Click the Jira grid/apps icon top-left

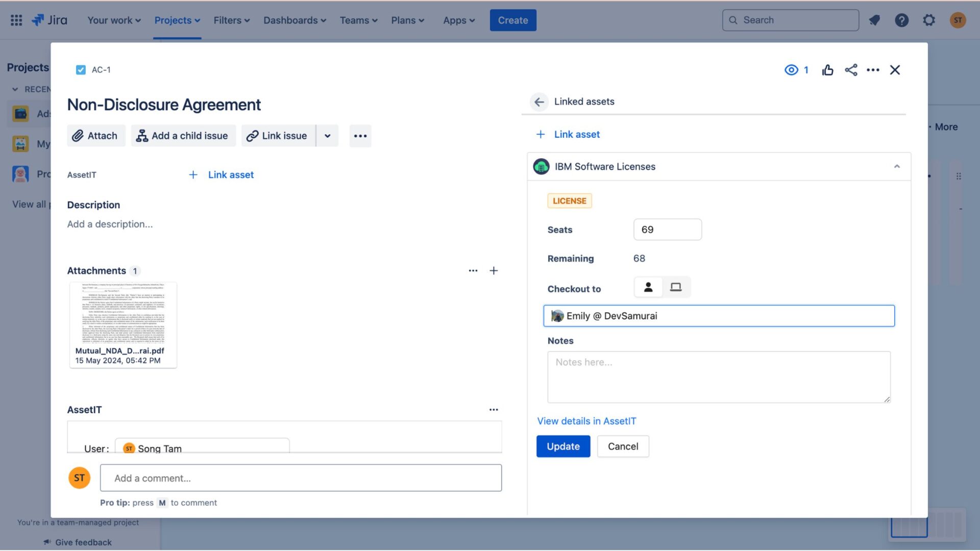pos(16,18)
